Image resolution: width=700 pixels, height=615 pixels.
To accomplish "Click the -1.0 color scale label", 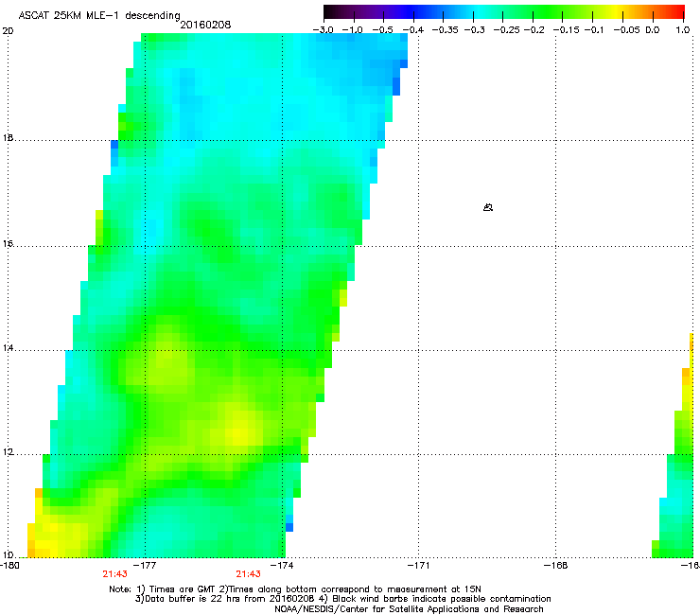I will click(352, 30).
